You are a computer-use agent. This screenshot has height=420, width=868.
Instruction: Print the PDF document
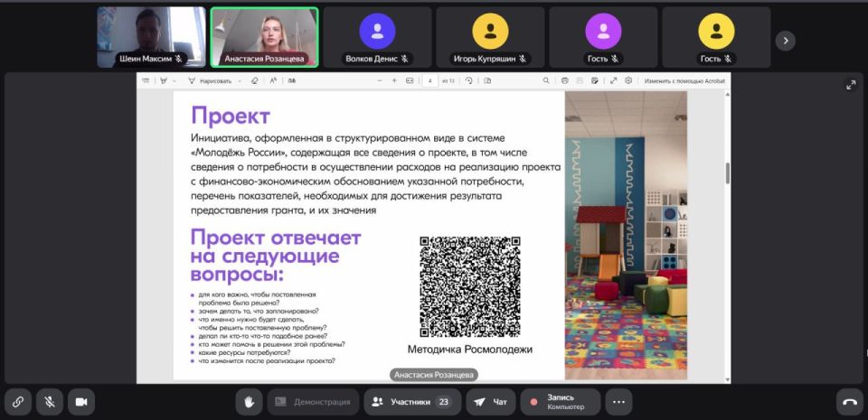(565, 80)
